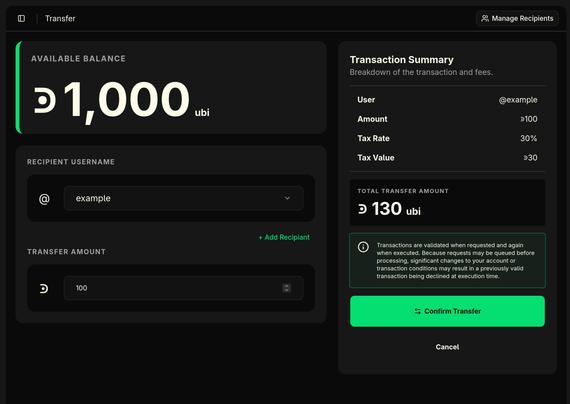Cancel the transaction

[447, 347]
